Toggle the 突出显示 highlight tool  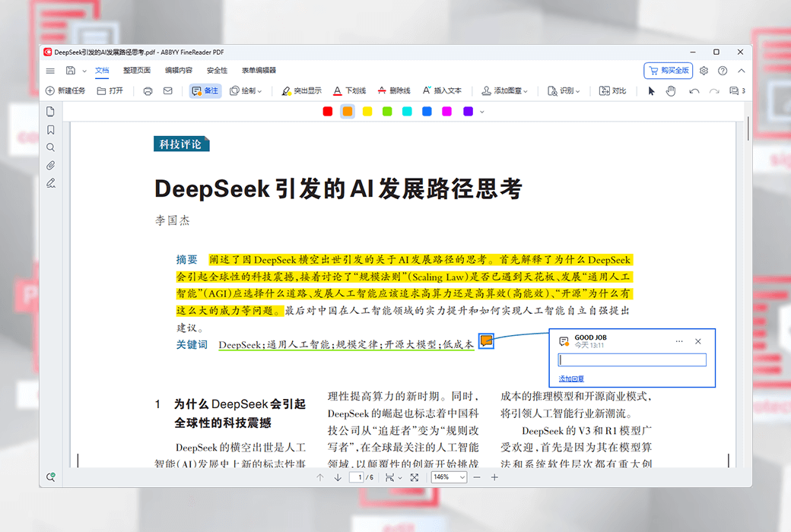coord(301,91)
